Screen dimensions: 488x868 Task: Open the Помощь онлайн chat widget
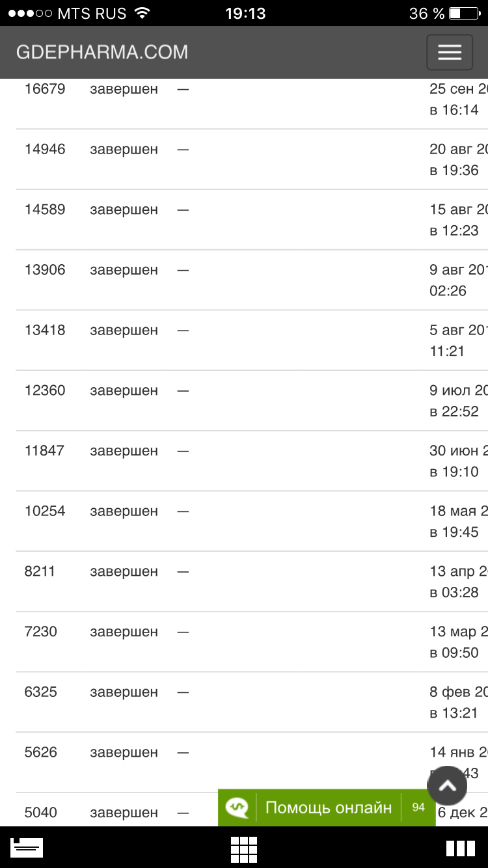tap(329, 807)
